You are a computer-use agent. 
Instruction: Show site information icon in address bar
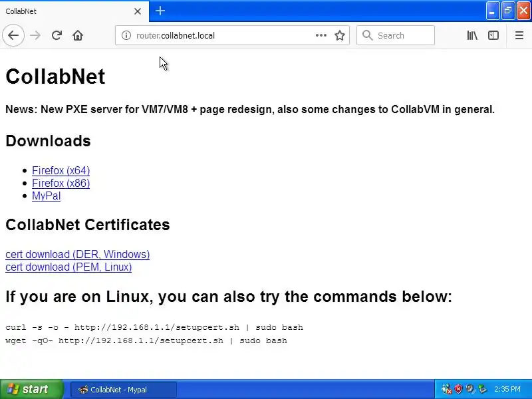tap(126, 35)
